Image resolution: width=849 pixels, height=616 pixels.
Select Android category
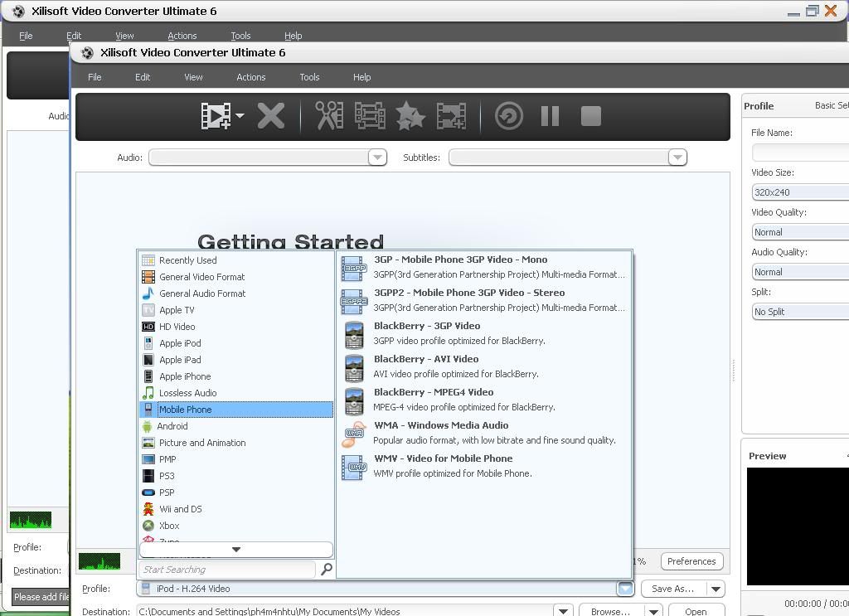point(236,426)
